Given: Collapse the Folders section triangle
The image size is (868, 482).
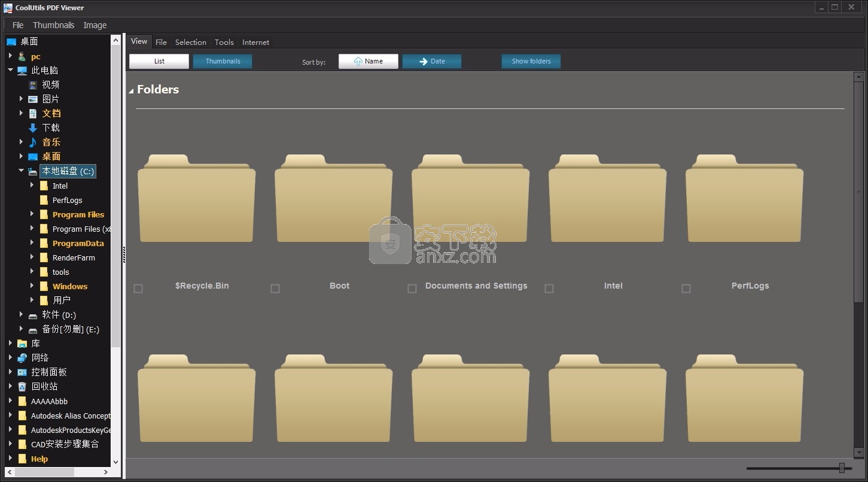Looking at the screenshot, I should [131, 90].
